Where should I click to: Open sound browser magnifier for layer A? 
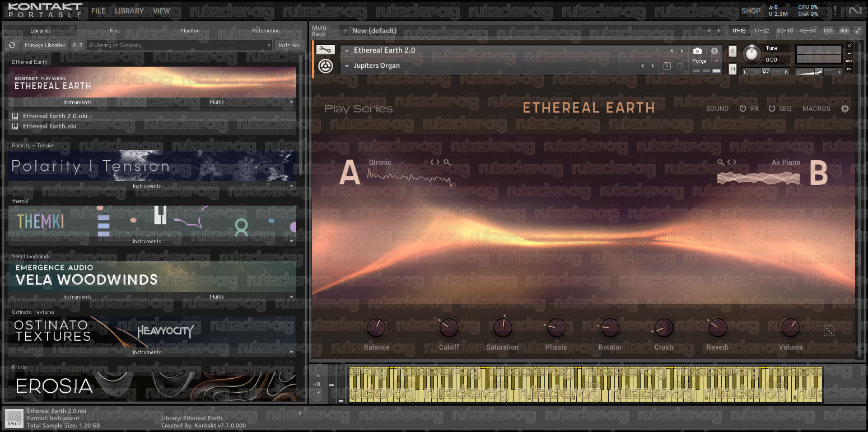(x=447, y=162)
